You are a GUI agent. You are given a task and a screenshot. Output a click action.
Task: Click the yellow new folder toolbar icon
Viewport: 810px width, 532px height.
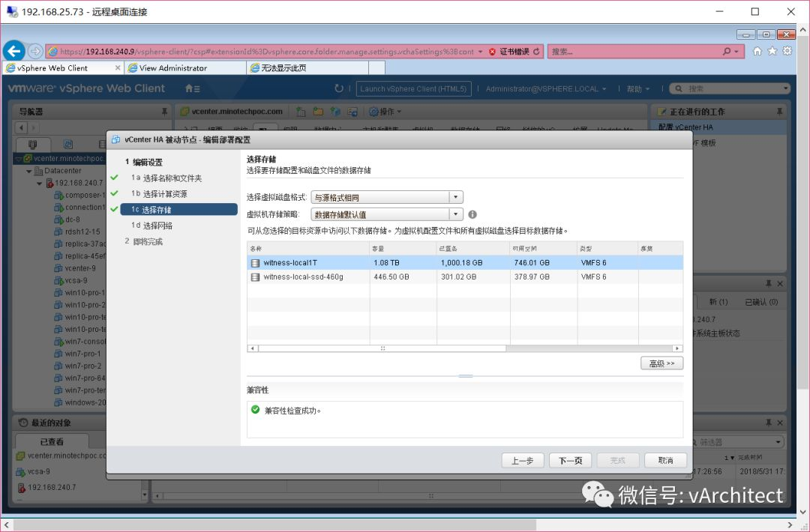318,112
